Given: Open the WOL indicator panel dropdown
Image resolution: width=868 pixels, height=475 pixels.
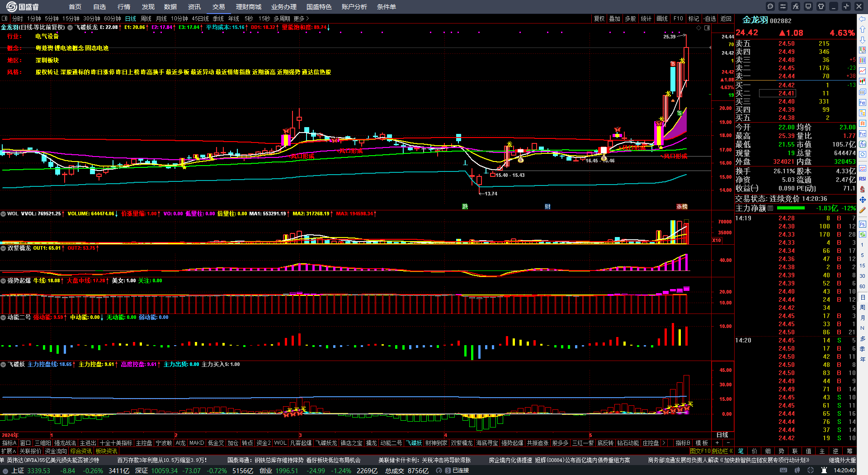Looking at the screenshot, I should [x=3, y=214].
